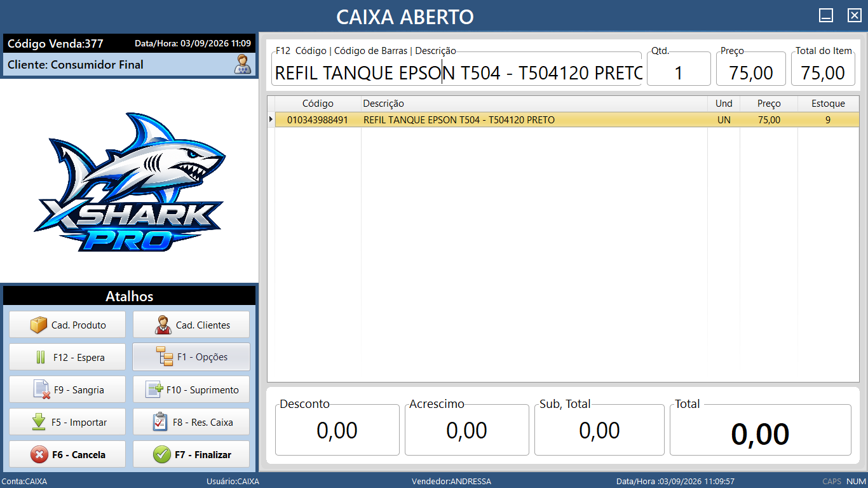868x488 pixels.
Task: Click the Preço price field
Action: click(x=751, y=72)
